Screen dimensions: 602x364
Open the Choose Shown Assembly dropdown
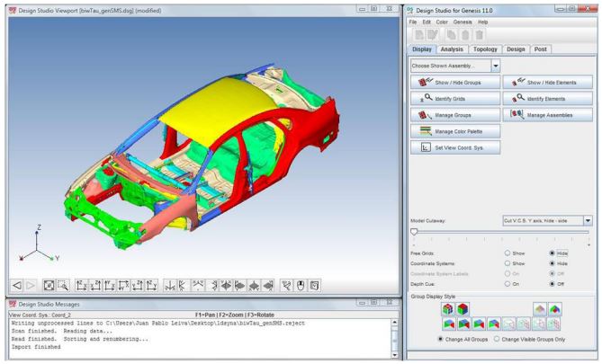coord(495,66)
